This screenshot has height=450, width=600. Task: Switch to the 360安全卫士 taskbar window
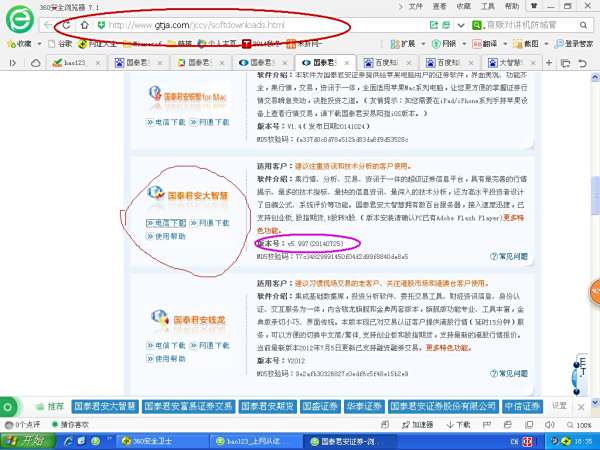tap(161, 442)
